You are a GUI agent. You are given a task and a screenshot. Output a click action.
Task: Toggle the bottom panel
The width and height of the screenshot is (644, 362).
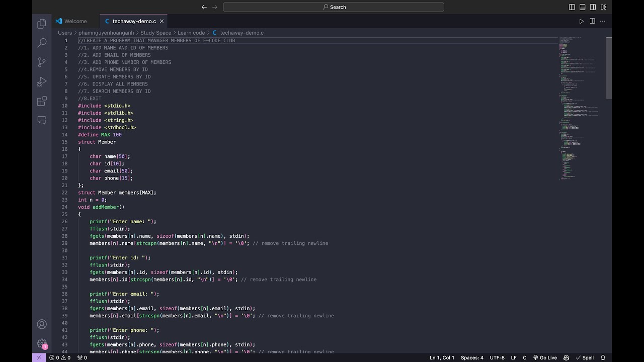pyautogui.click(x=582, y=7)
